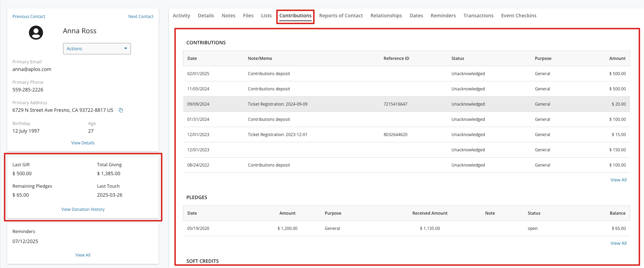
Task: Click the Purpose header in Contributions table
Action: 543,59
